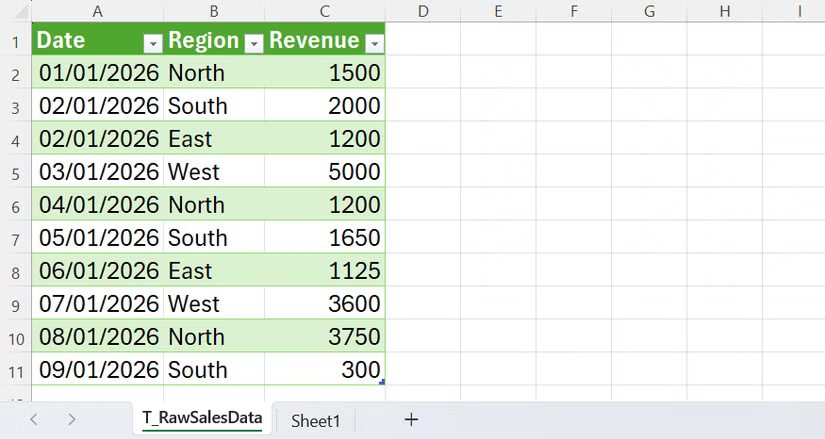825x439 pixels.
Task: Add a new sheet with plus icon
Action: pyautogui.click(x=411, y=420)
